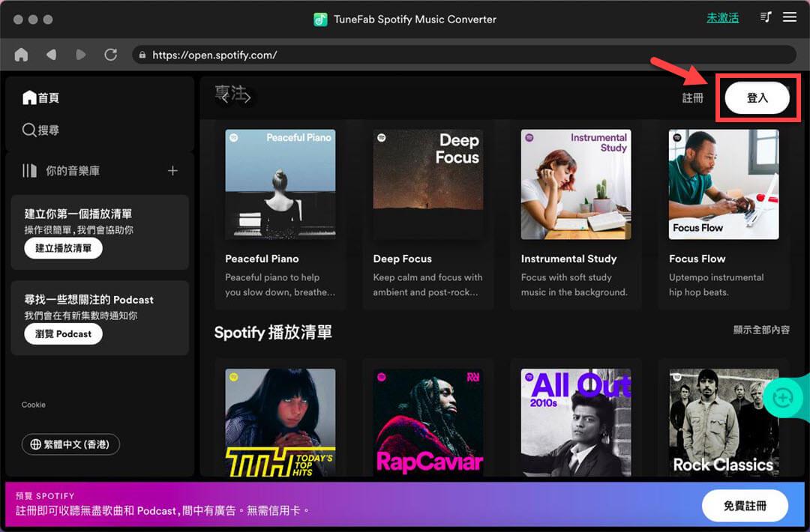The height and width of the screenshot is (532, 810).
Task: Go back with the back arrow
Action: coord(51,55)
